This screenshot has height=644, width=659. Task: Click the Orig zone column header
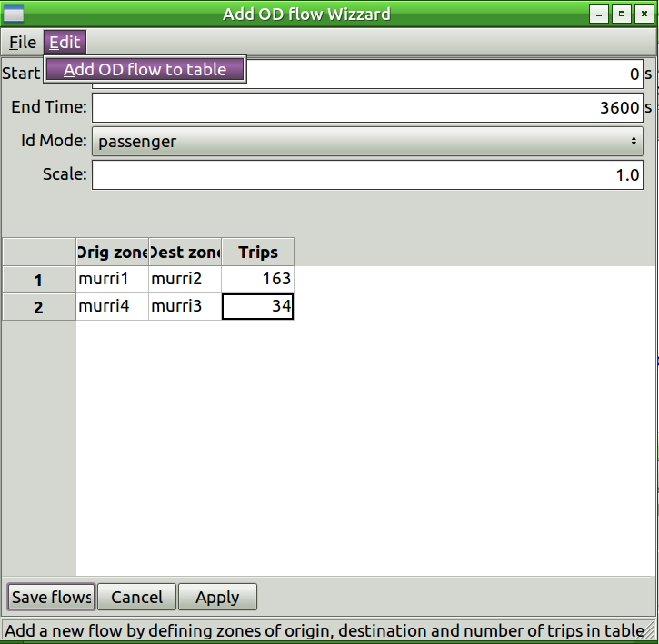point(112,252)
